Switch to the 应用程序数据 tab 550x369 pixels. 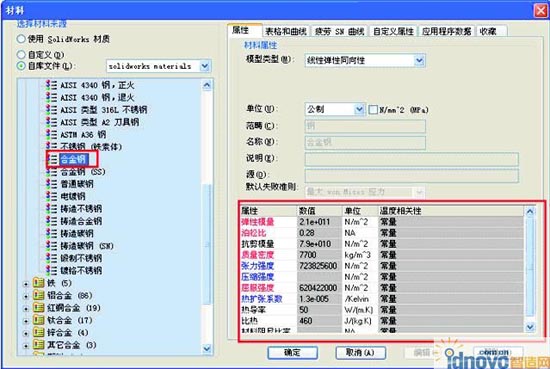(447, 32)
